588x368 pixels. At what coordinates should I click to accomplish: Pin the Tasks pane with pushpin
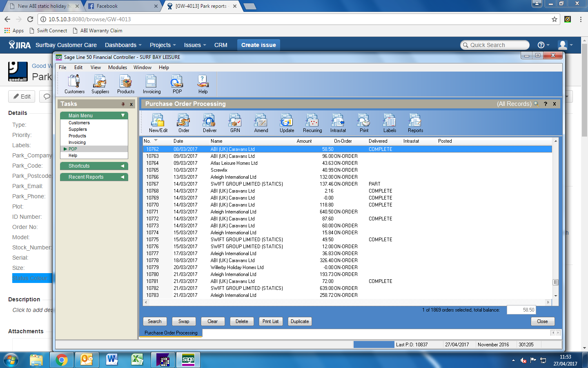coord(123,104)
